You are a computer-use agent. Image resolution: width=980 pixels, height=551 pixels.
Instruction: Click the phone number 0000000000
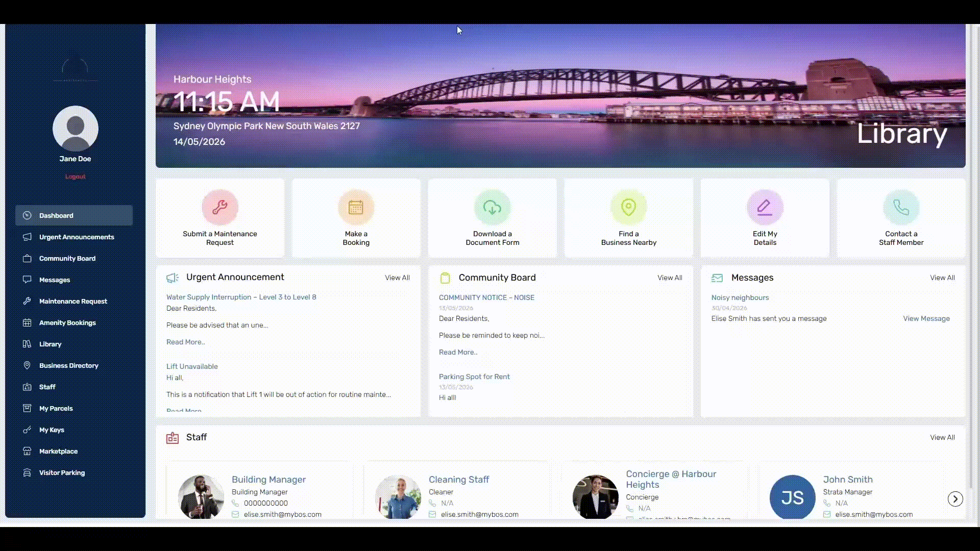(266, 503)
